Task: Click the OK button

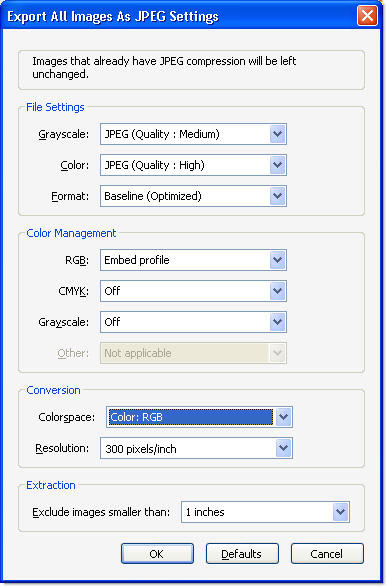Action: coord(157,554)
